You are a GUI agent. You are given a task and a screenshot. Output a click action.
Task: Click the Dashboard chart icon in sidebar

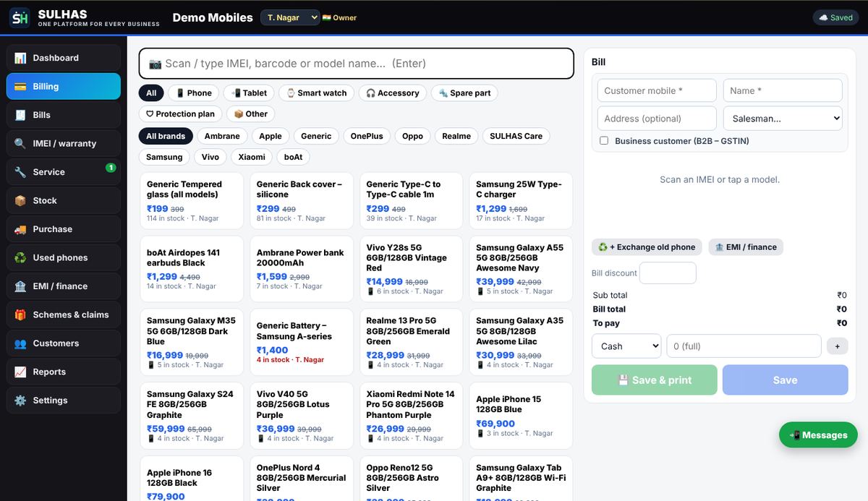tap(20, 58)
